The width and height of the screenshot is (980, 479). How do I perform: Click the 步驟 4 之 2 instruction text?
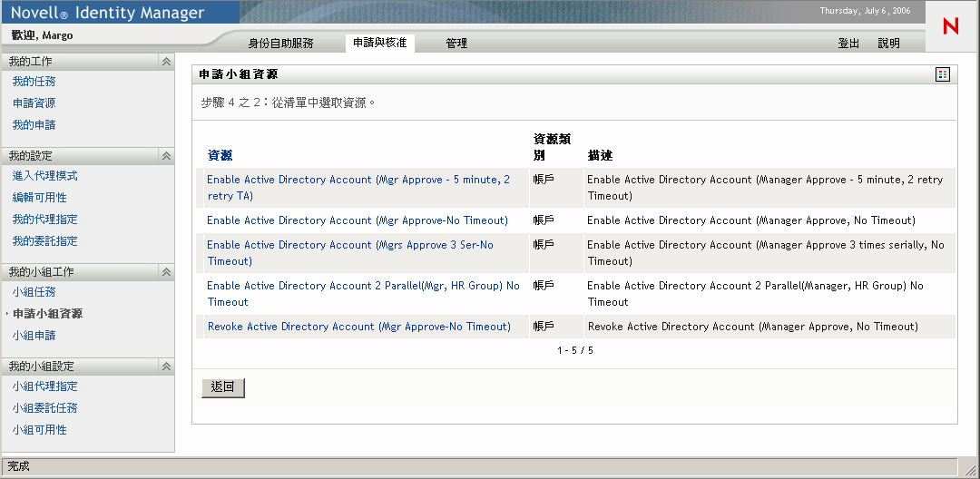[289, 103]
